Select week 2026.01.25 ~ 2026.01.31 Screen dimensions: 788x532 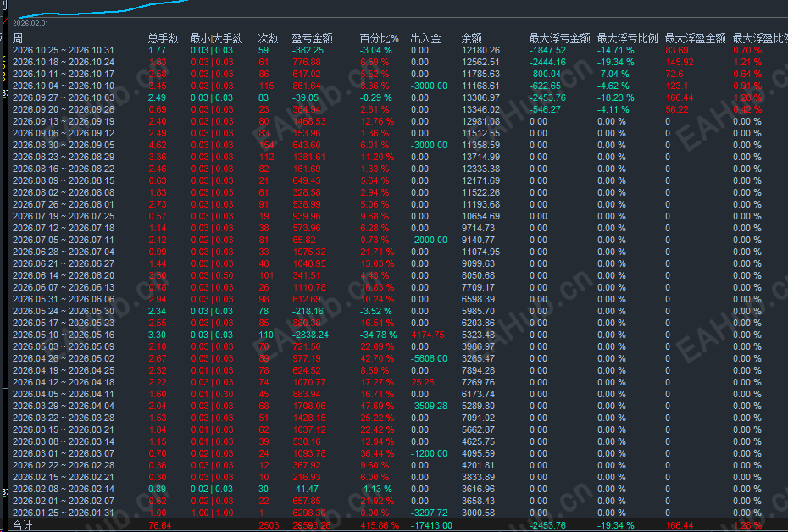[64, 513]
